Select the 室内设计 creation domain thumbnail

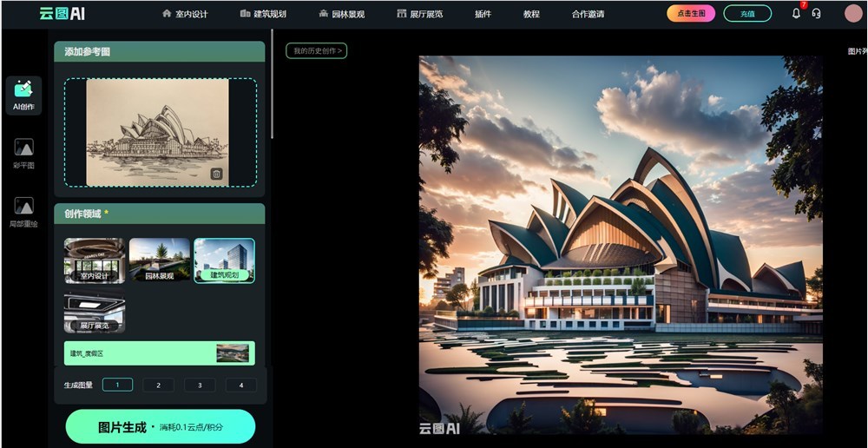tap(94, 260)
